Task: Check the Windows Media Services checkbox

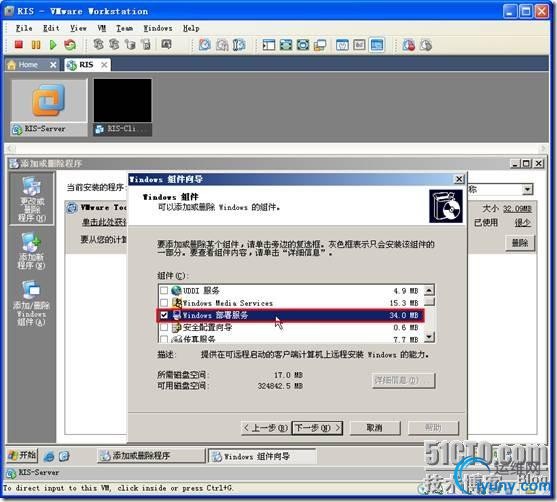Action: [164, 303]
